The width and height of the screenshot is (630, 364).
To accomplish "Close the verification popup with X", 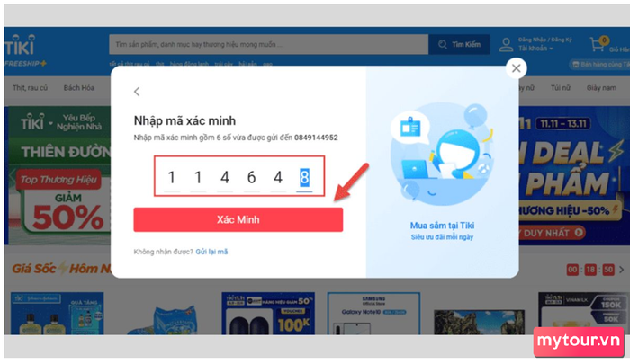I will point(517,68).
